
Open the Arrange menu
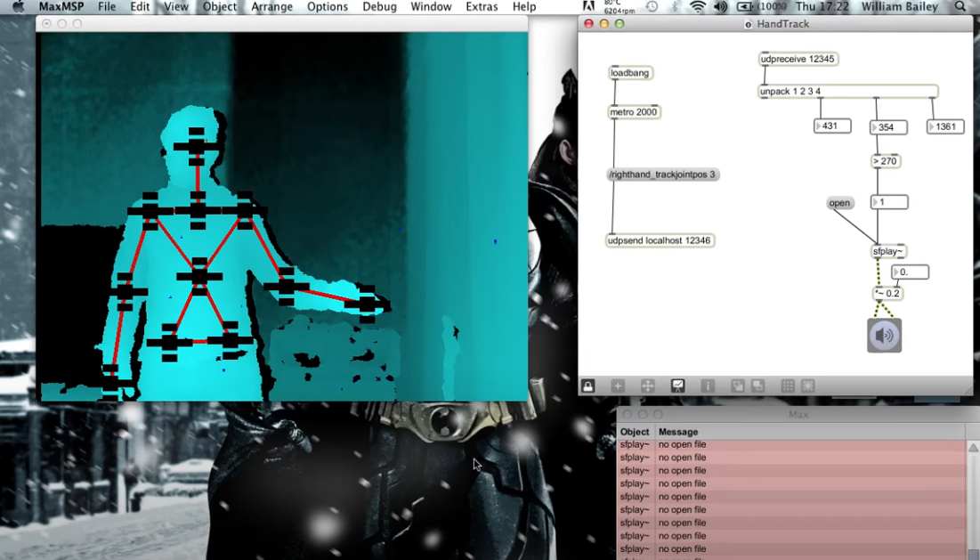click(271, 7)
